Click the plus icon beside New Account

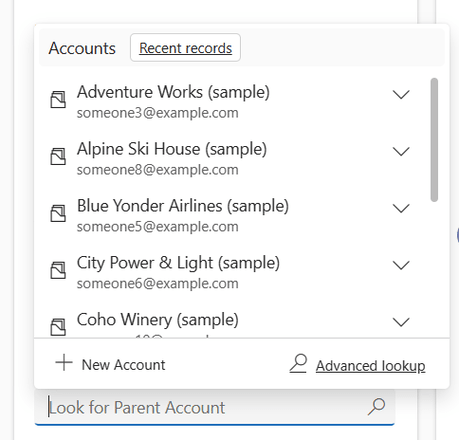[x=64, y=363]
